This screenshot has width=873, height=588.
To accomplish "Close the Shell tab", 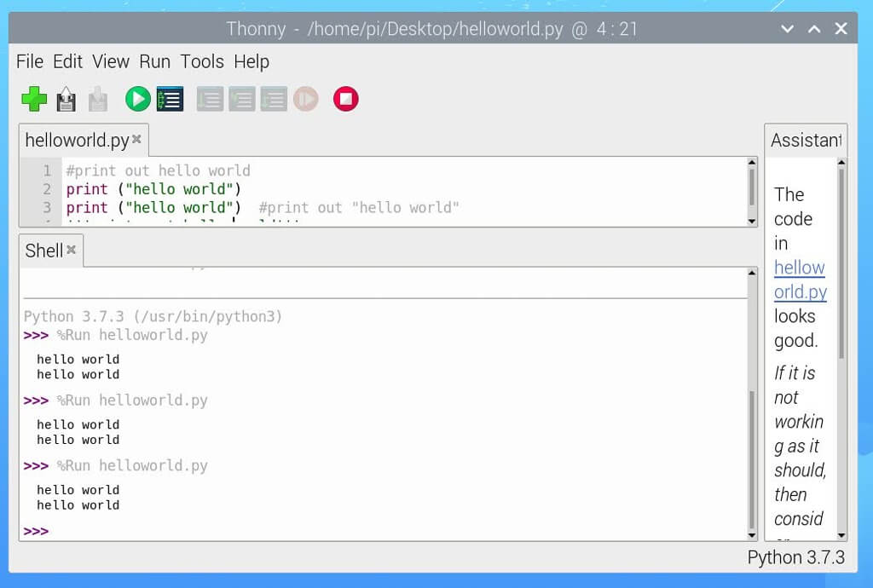I will [72, 250].
